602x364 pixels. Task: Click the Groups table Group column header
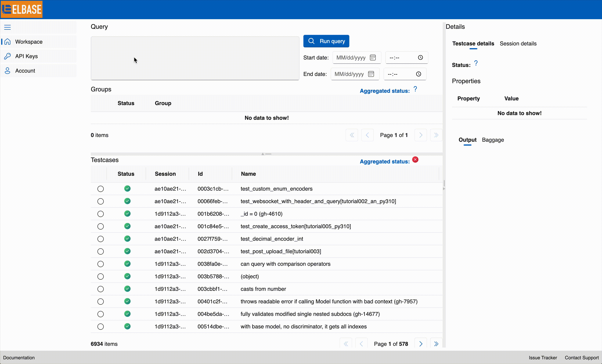[163, 103]
